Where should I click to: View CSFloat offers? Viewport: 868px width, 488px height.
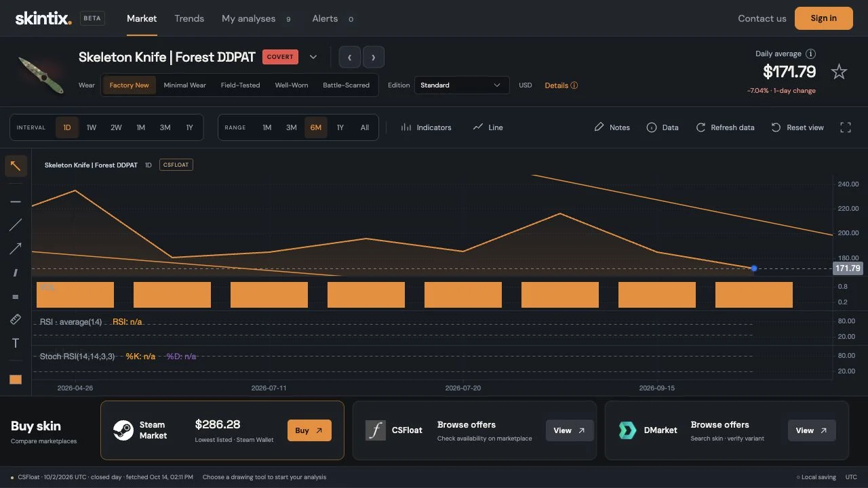click(x=570, y=430)
